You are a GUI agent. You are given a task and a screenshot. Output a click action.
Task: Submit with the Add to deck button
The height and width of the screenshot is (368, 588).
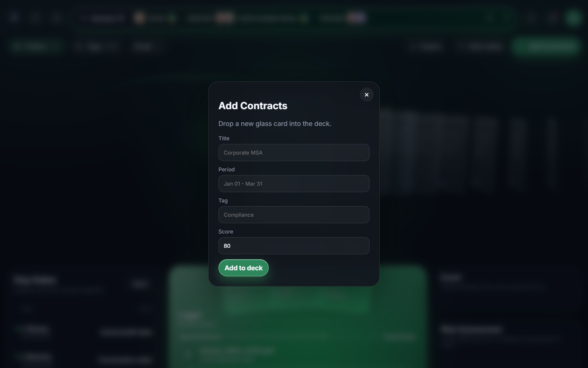[x=243, y=268]
